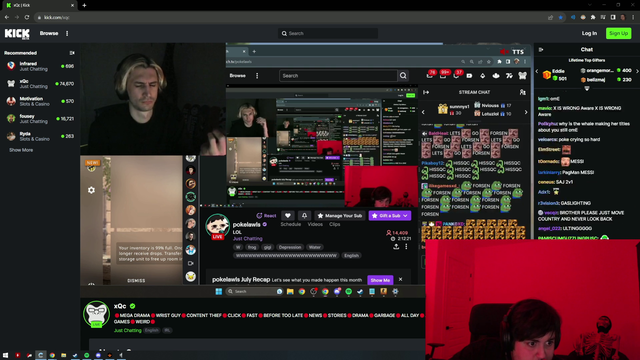Open fousey channel in the recommended list

point(40,119)
